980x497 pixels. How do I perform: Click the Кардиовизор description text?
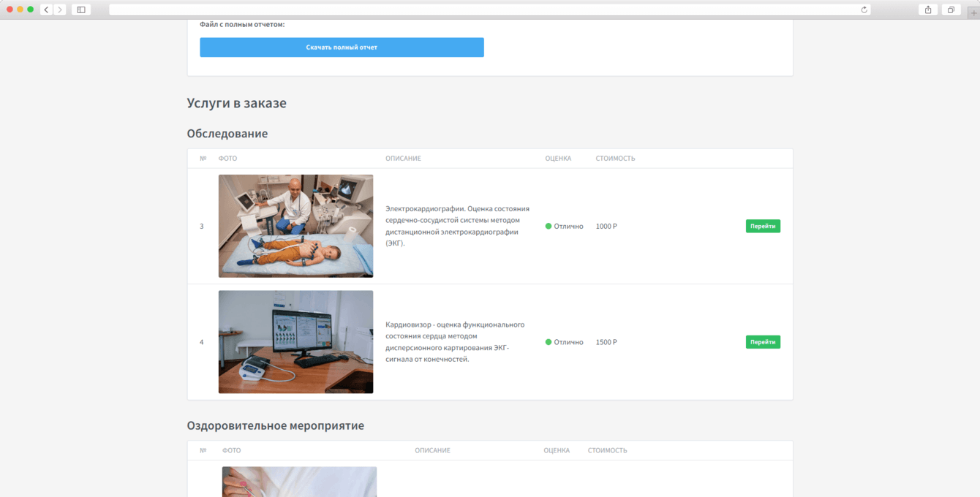point(455,342)
